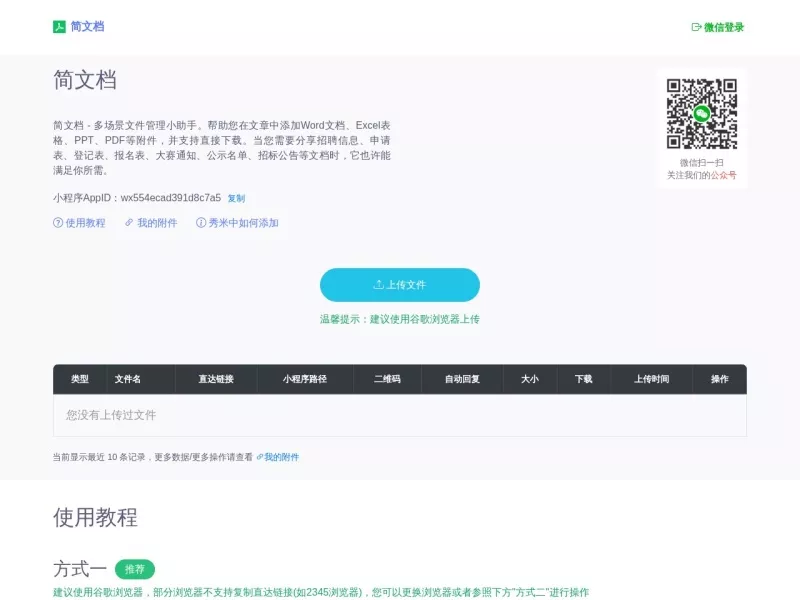The width and height of the screenshot is (800, 600).
Task: Copy the AppID with 复制 link
Action: click(236, 198)
